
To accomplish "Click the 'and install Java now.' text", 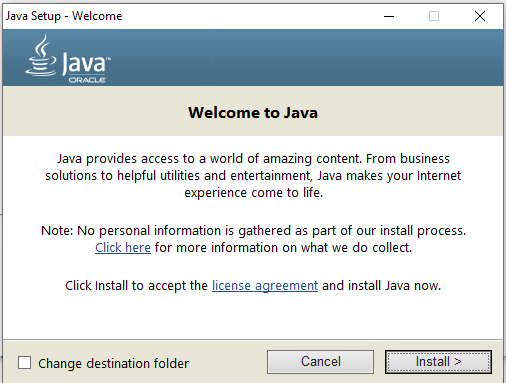I will 381,286.
